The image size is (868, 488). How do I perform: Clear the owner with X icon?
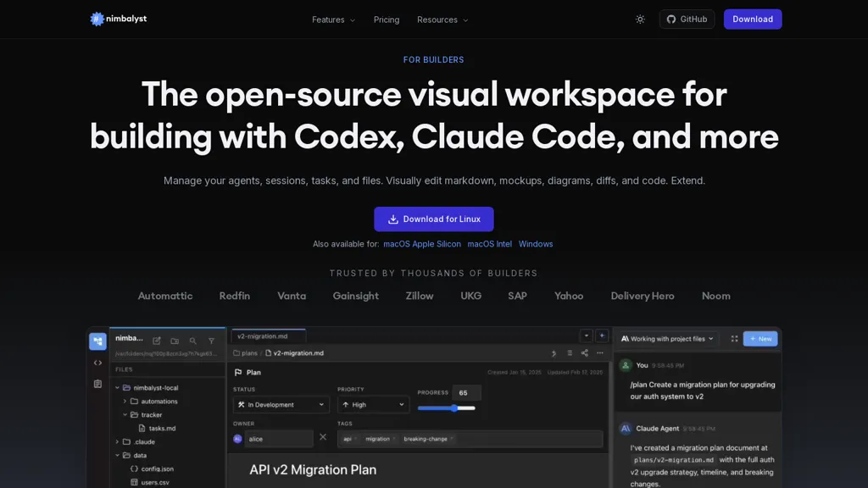(x=323, y=437)
